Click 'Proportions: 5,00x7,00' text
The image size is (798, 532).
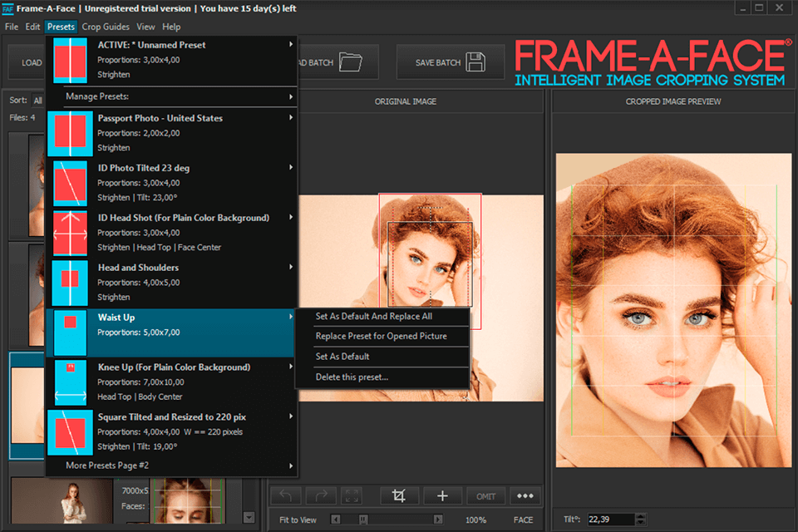point(139,332)
